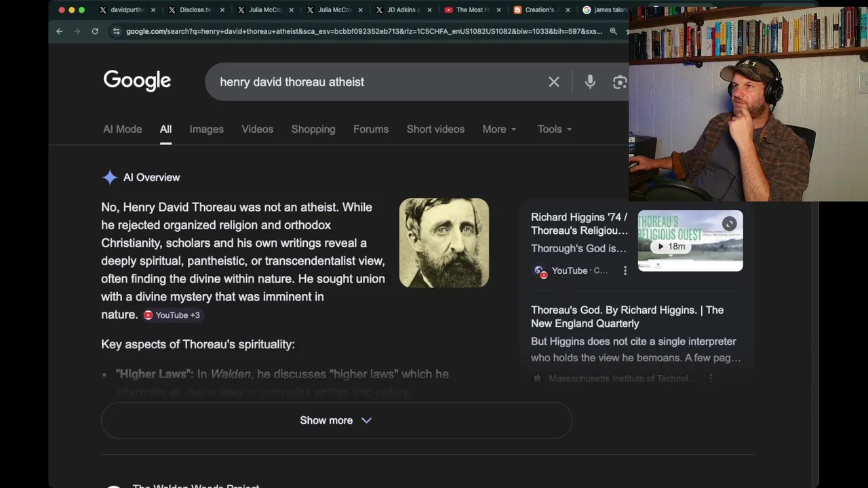Switch to Shopping results
The width and height of the screenshot is (868, 488).
point(313,129)
